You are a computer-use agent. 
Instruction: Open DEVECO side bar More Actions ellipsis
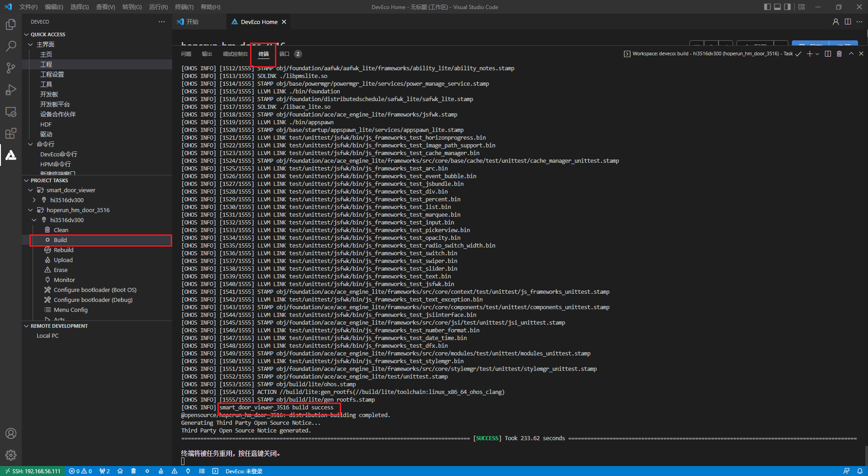coord(162,22)
